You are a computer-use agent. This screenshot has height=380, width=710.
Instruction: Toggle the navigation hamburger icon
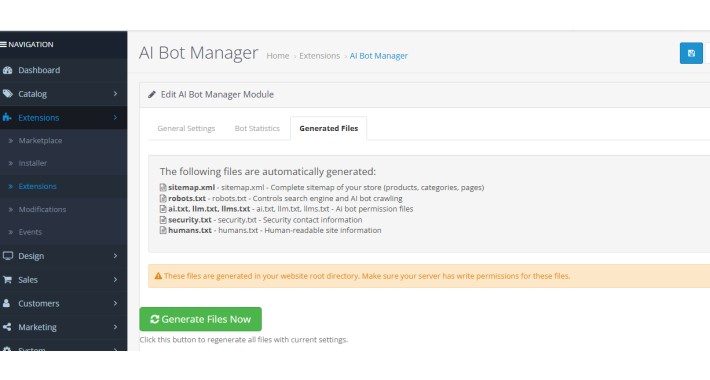coord(3,44)
